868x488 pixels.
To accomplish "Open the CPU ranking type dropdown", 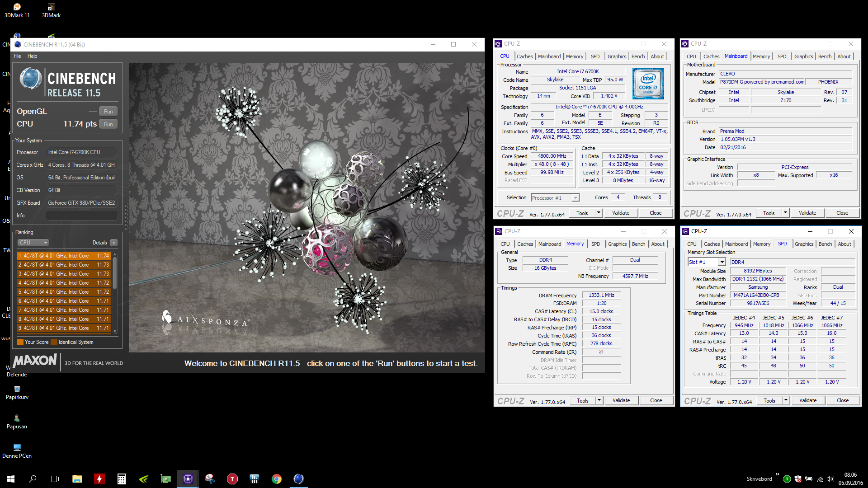I will coord(33,243).
